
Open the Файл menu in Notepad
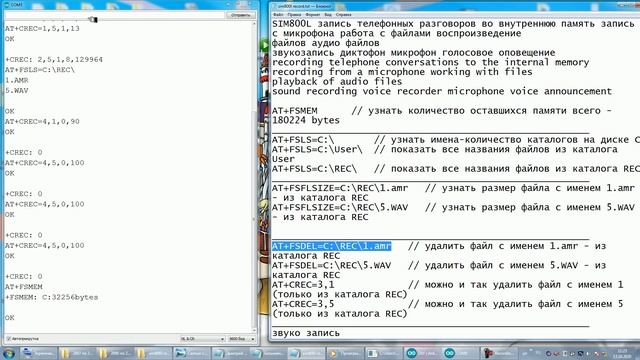[x=278, y=15]
